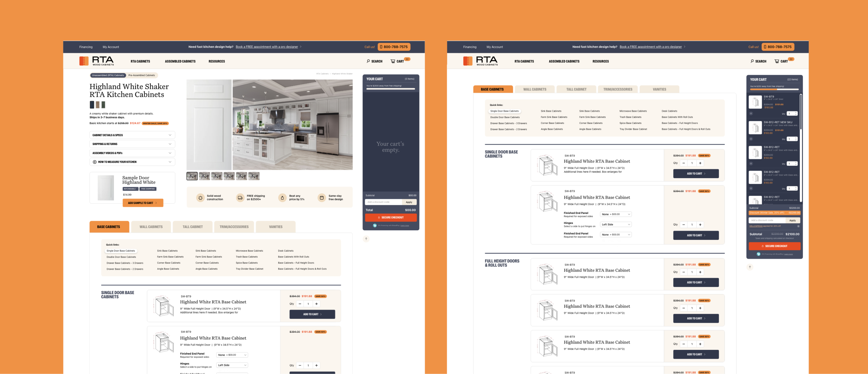This screenshot has height=374, width=868.
Task: Open cart icon in right page header
Action: pyautogui.click(x=776, y=61)
